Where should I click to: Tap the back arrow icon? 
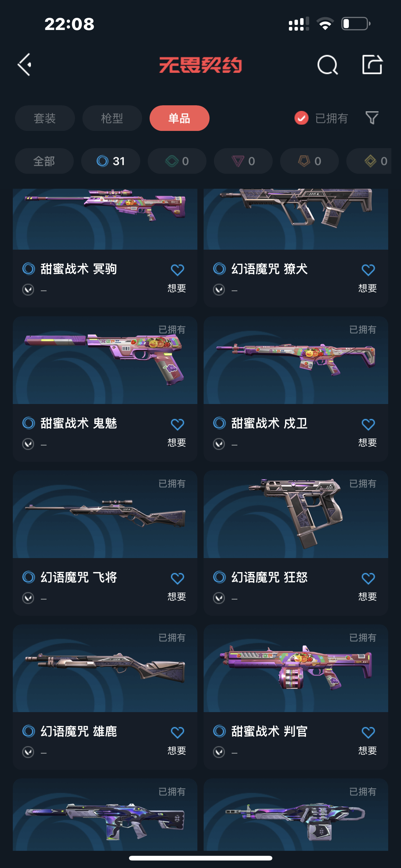(x=25, y=64)
